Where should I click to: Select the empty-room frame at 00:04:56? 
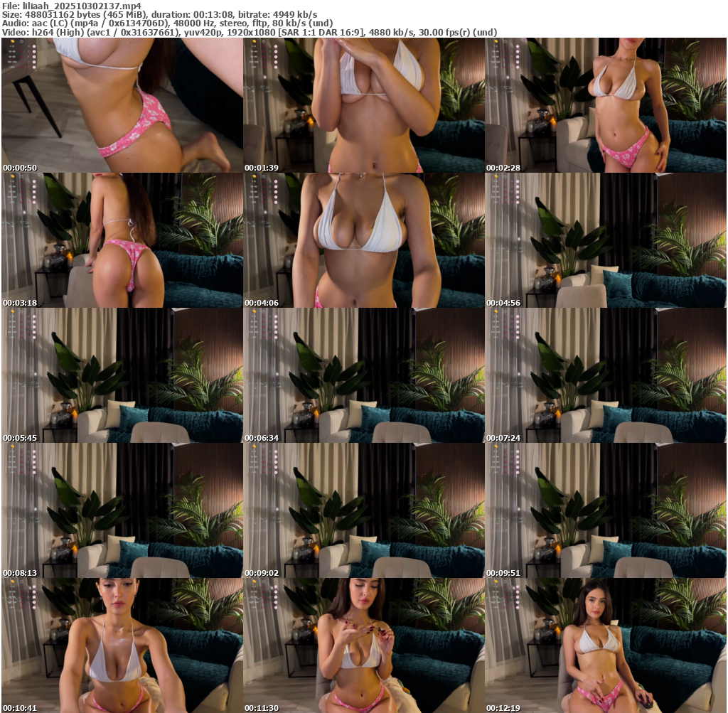(x=606, y=240)
